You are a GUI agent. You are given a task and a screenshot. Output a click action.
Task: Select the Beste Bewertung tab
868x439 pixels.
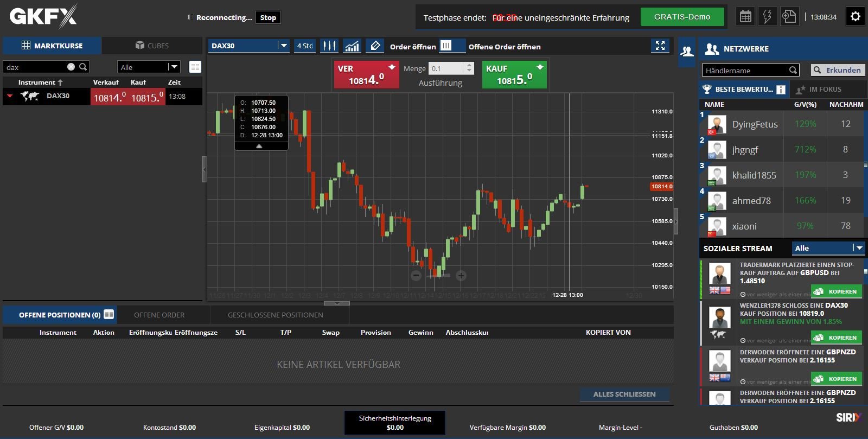pyautogui.click(x=744, y=90)
